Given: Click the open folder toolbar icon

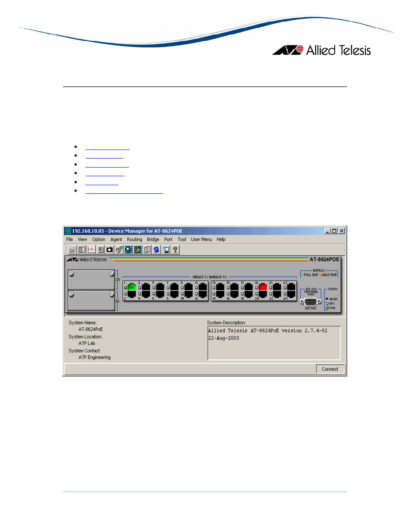Looking at the screenshot, I should (x=72, y=249).
